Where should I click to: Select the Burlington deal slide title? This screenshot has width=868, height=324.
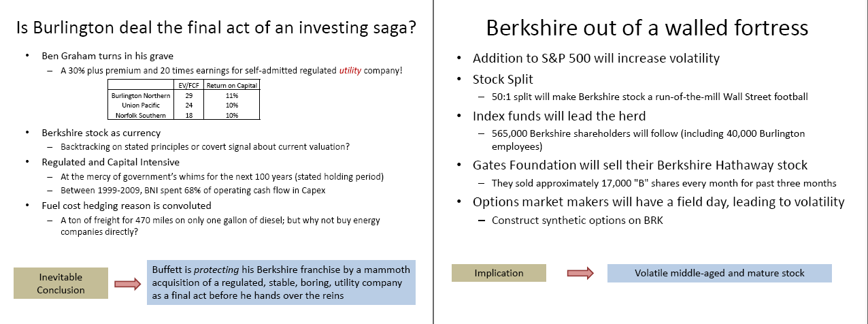tap(216, 29)
